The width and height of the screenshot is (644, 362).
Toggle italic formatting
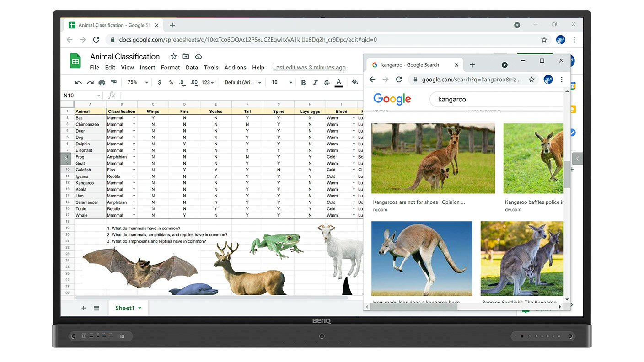315,82
